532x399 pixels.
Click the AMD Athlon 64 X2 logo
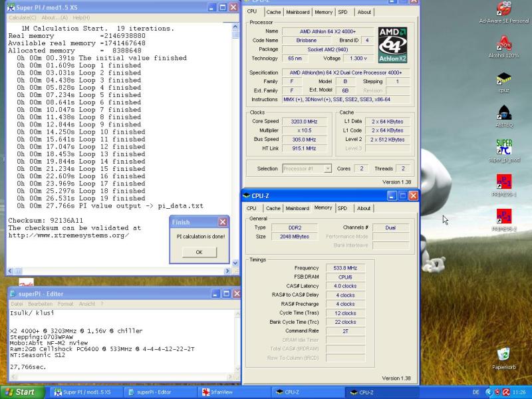click(x=392, y=45)
